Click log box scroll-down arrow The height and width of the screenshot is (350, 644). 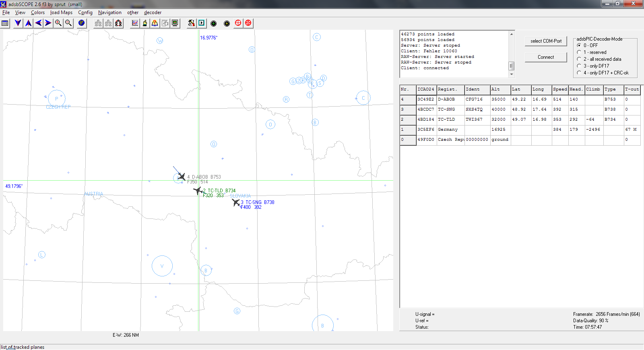(512, 74)
